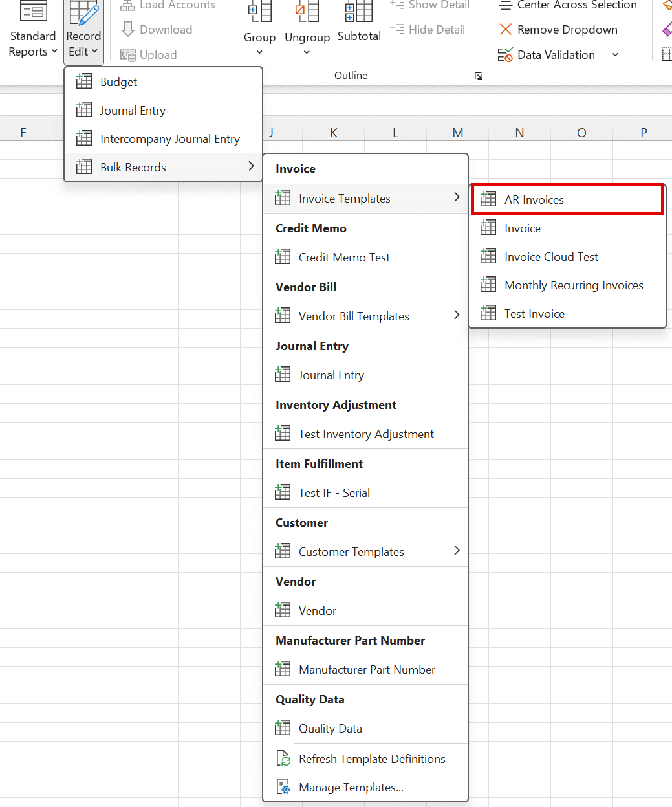This screenshot has width=672, height=807.
Task: Click the Manufacturer Part Number icon
Action: click(283, 669)
